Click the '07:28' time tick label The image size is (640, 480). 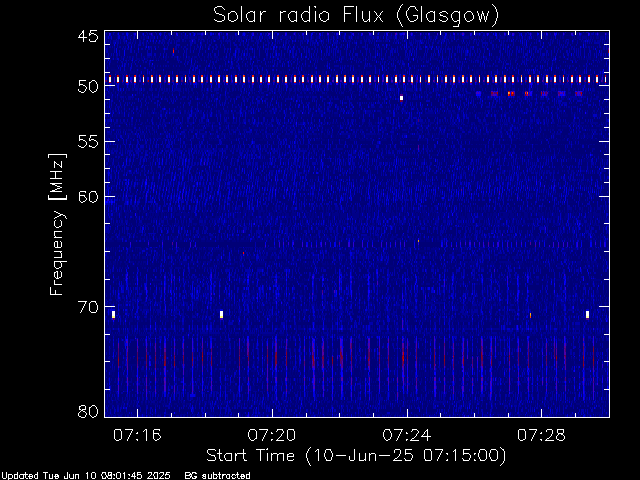(x=541, y=435)
